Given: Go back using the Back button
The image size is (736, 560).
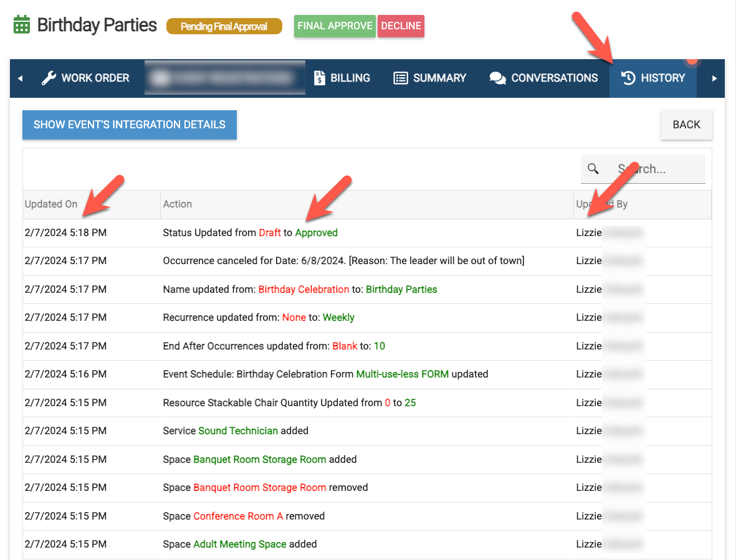Looking at the screenshot, I should click(686, 125).
